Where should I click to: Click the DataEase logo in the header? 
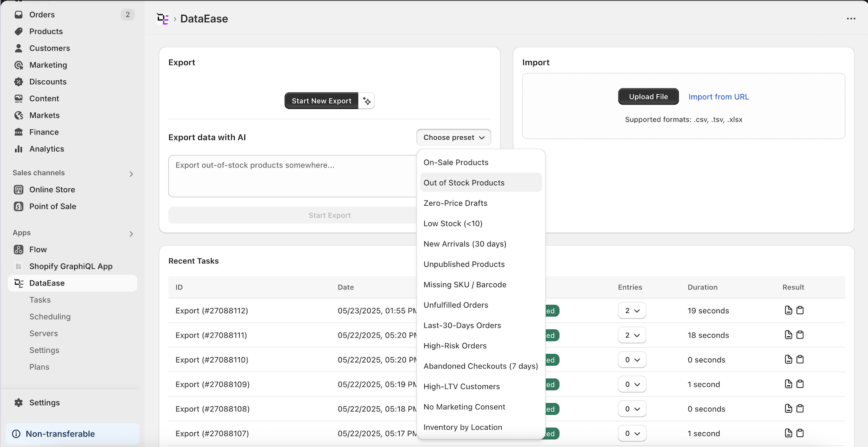click(x=163, y=19)
